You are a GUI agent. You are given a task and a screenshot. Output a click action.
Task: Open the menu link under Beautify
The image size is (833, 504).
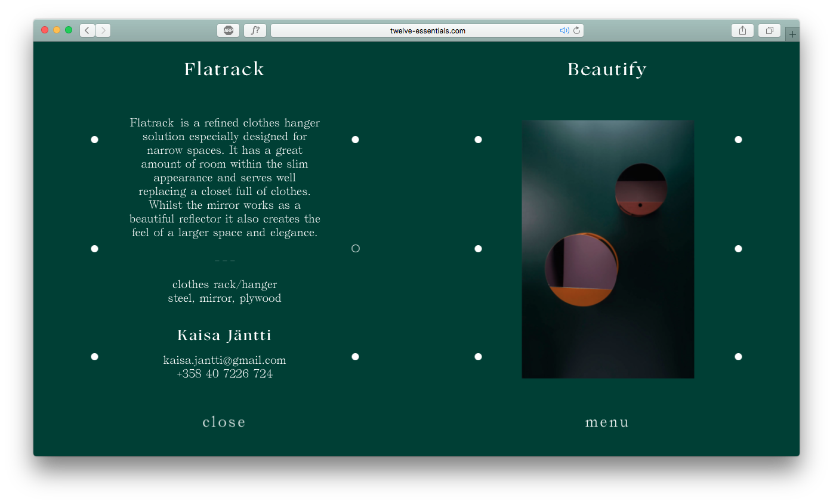pos(607,422)
